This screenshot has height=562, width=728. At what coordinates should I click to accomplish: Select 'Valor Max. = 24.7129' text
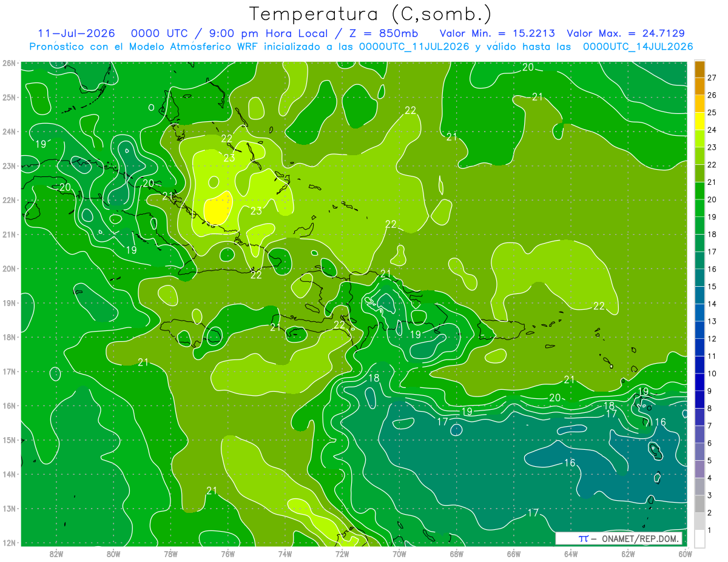point(626,33)
